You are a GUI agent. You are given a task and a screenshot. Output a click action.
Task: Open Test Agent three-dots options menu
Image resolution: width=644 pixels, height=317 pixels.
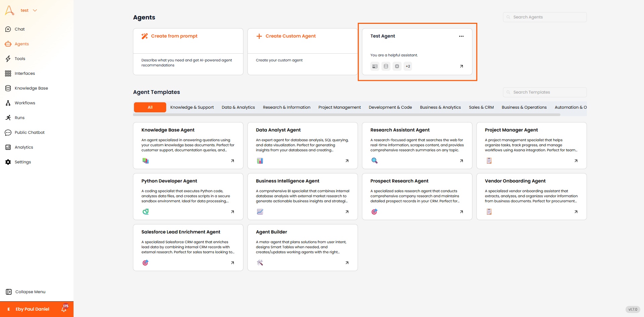(x=461, y=36)
